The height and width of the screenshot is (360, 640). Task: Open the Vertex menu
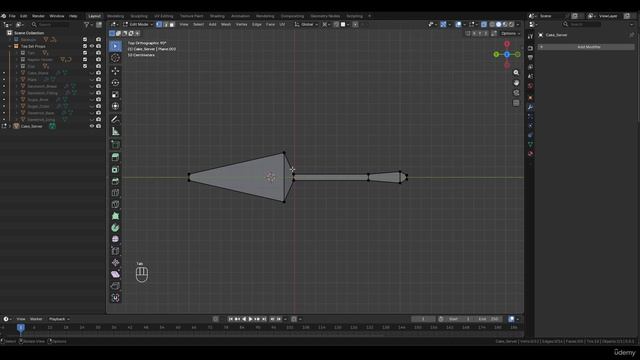click(242, 24)
